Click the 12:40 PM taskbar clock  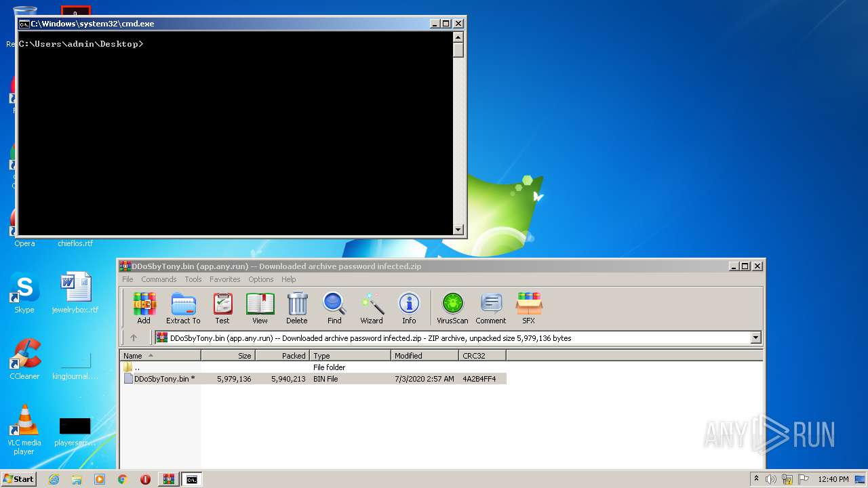click(833, 479)
